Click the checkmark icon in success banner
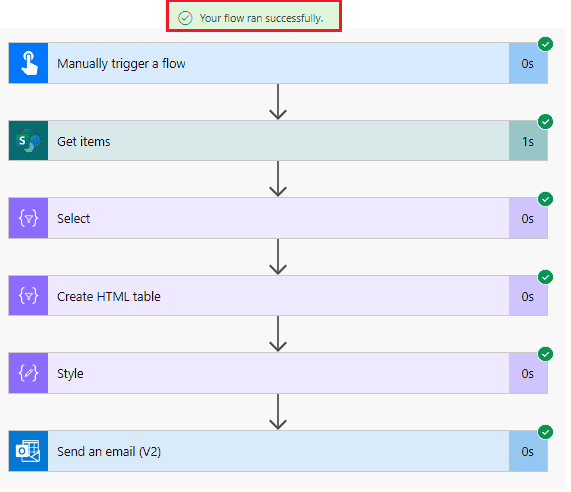 185,18
